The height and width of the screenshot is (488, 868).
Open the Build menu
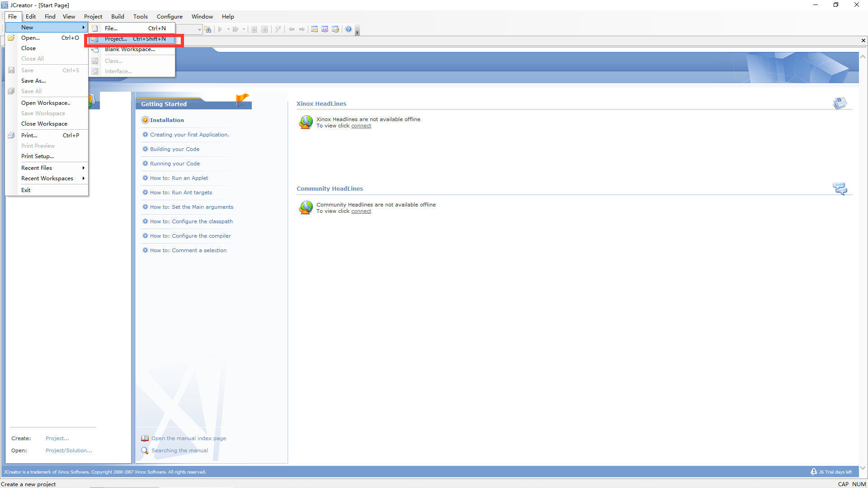click(118, 17)
